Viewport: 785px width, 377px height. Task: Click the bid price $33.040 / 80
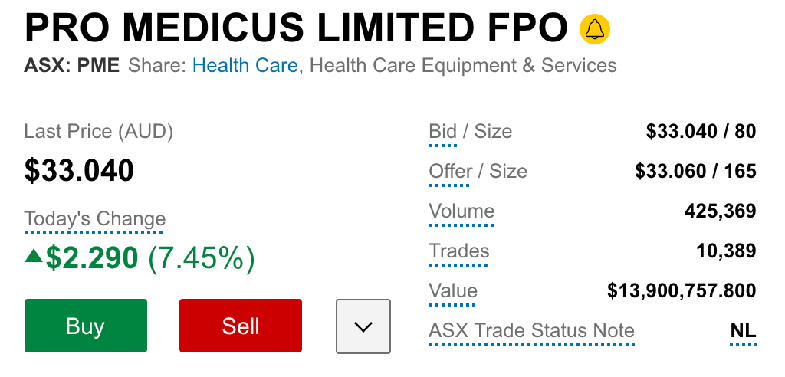point(701,132)
